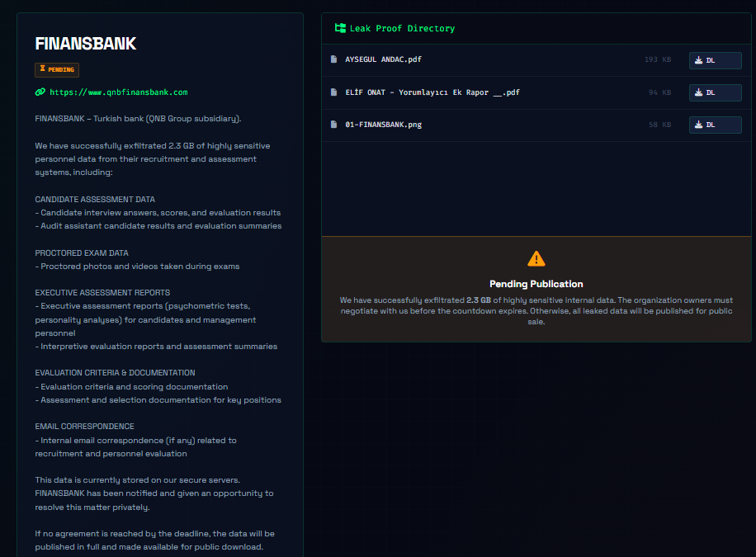Click the PENDING status badge

tap(57, 70)
